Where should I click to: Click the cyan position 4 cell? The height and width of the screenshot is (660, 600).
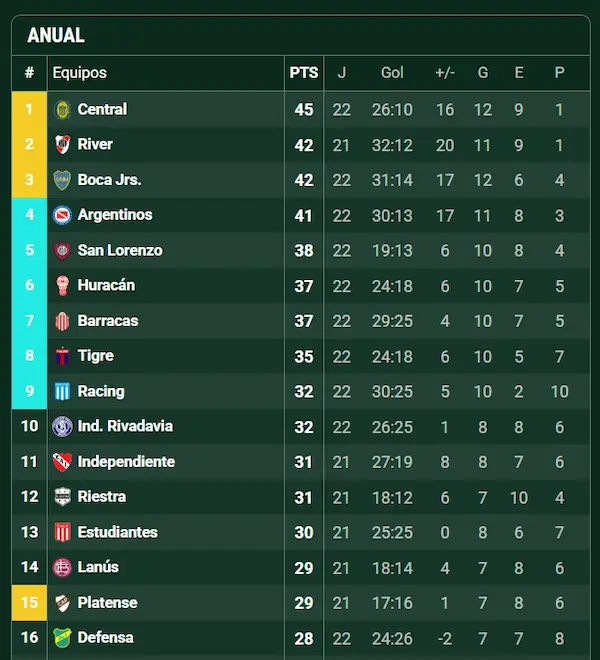pos(29,215)
